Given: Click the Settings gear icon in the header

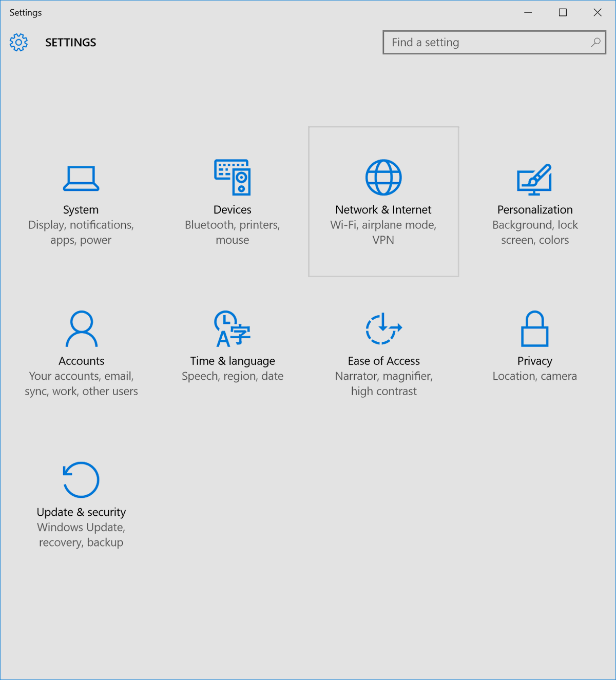Looking at the screenshot, I should [18, 42].
